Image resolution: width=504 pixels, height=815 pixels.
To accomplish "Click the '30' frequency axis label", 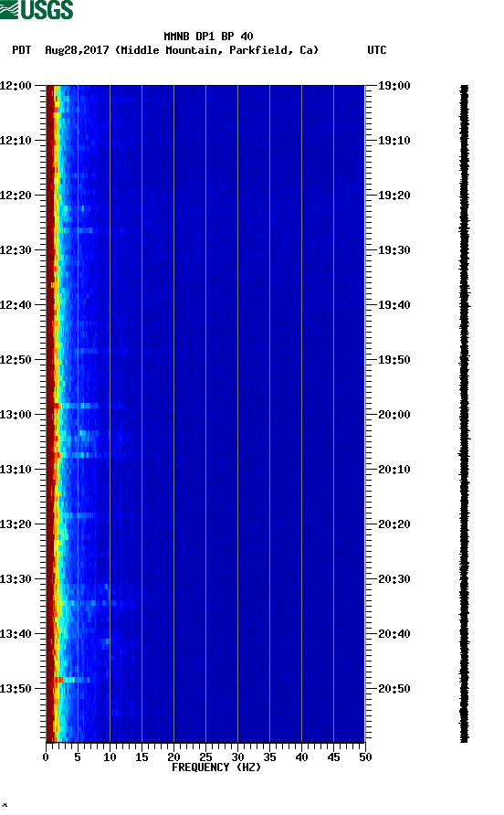I will 238,757.
